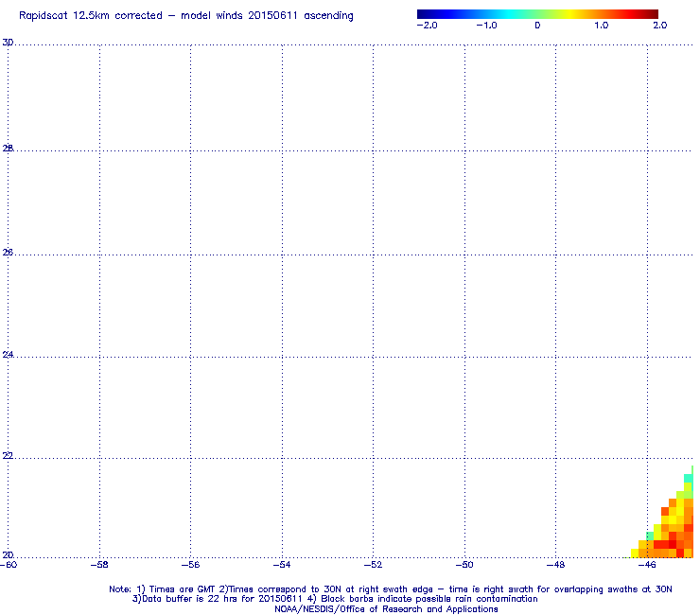This screenshot has width=700, height=615.
Task: Click the colored wind data swath
Action: tap(672, 529)
